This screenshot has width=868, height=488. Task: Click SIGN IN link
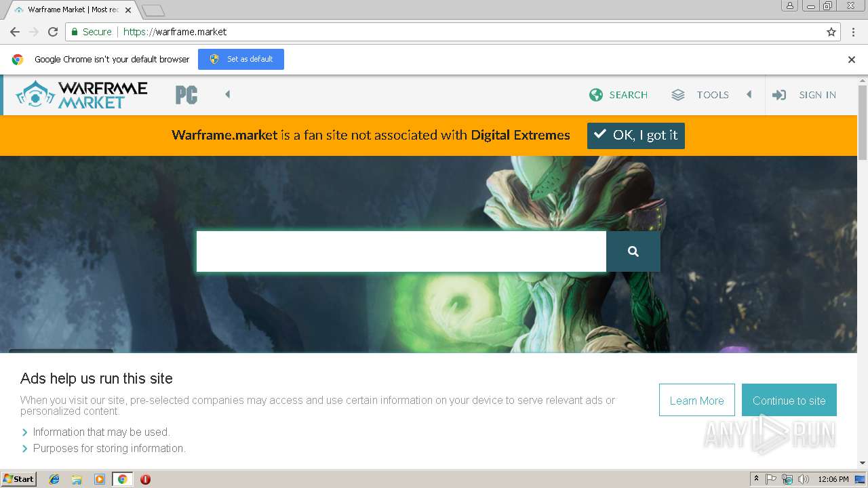tap(817, 95)
